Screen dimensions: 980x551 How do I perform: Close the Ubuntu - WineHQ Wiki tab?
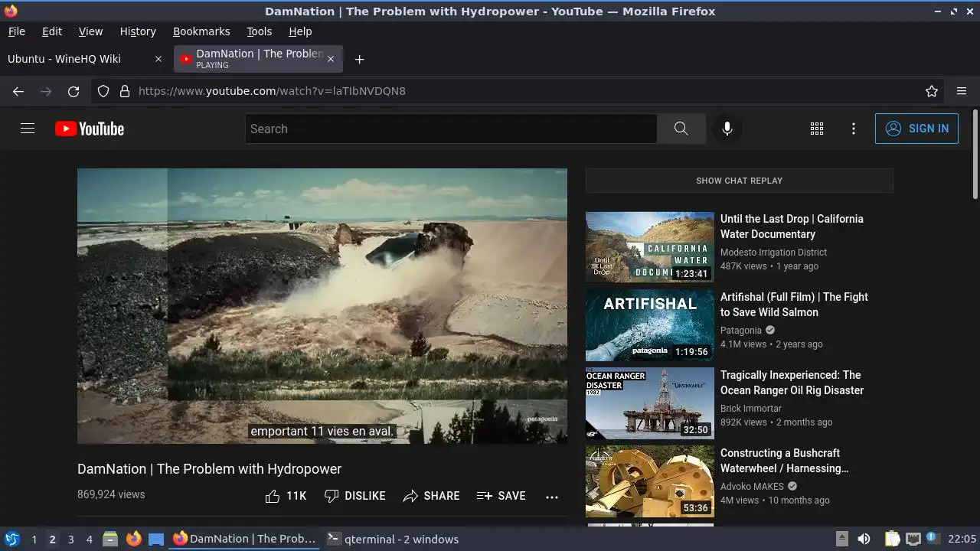(158, 59)
